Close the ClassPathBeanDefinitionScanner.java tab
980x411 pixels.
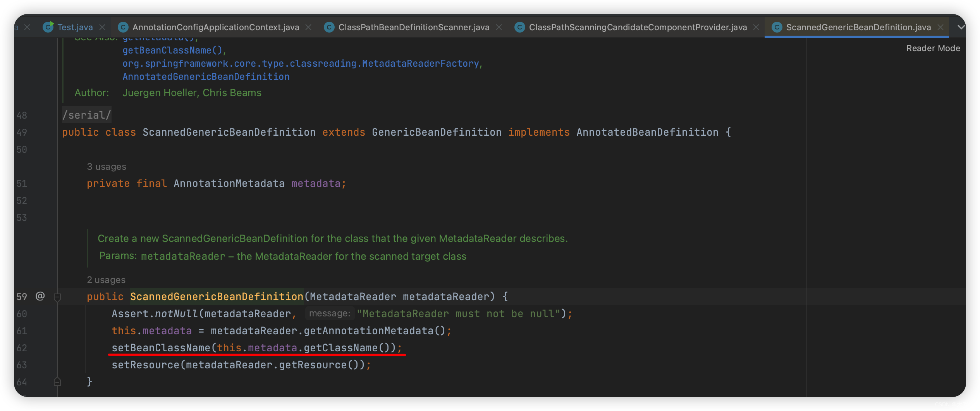coord(499,27)
